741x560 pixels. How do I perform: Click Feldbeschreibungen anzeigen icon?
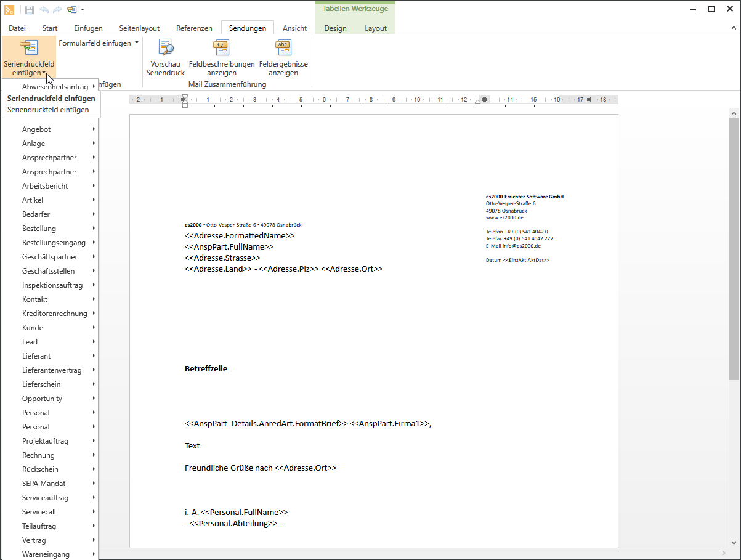[x=221, y=48]
